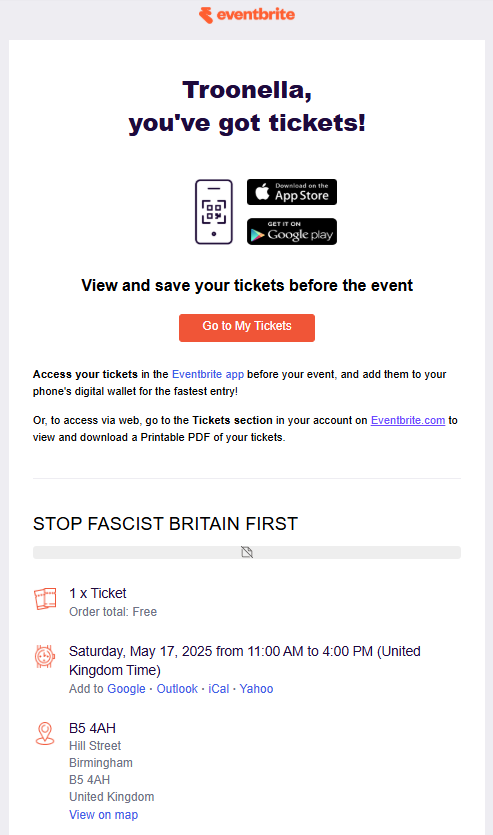Viewport: 493px width, 835px height.
Task: Go to My Tickets button
Action: coord(247,328)
